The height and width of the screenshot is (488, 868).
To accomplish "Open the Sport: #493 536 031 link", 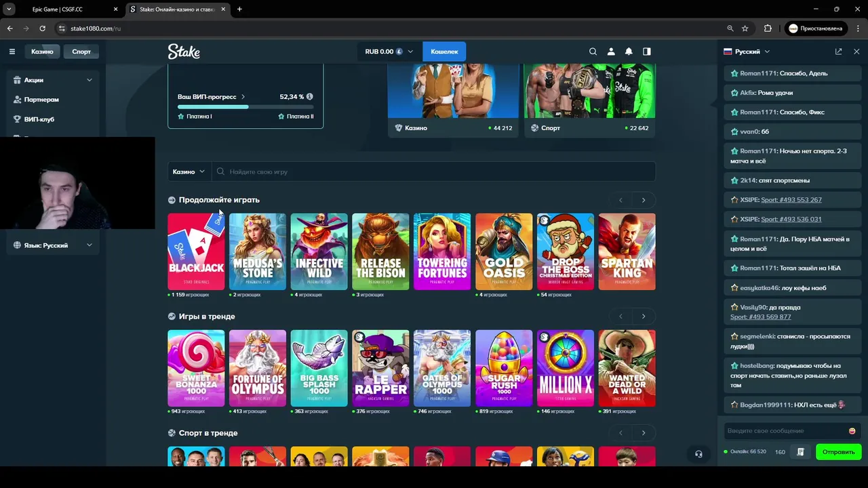I will click(x=791, y=220).
